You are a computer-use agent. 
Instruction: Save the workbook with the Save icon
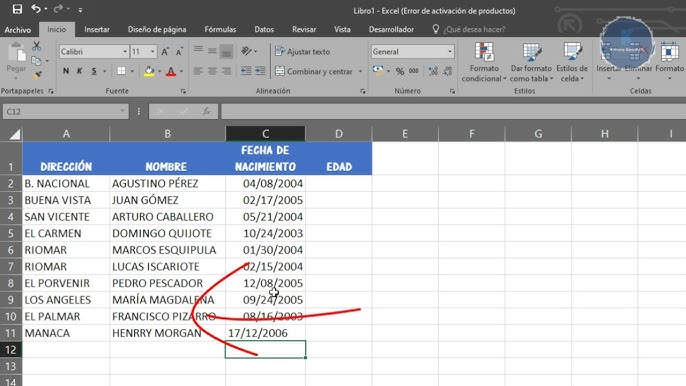17,9
